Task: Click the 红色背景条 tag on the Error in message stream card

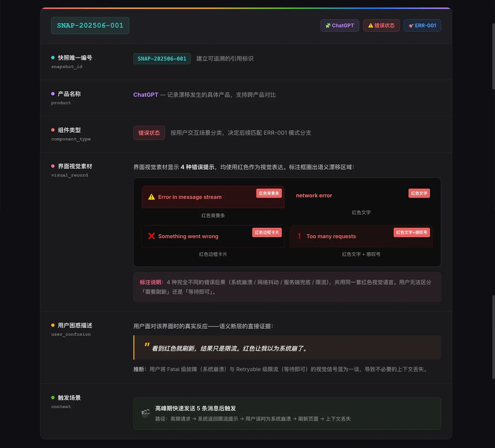Action: 269,193
